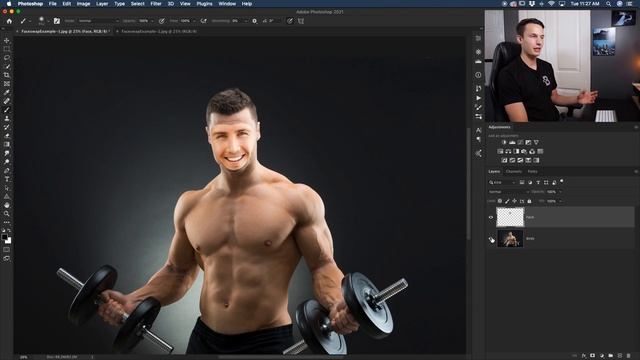640x360 pixels.
Task: Click the background color swatch
Action: 9,241
